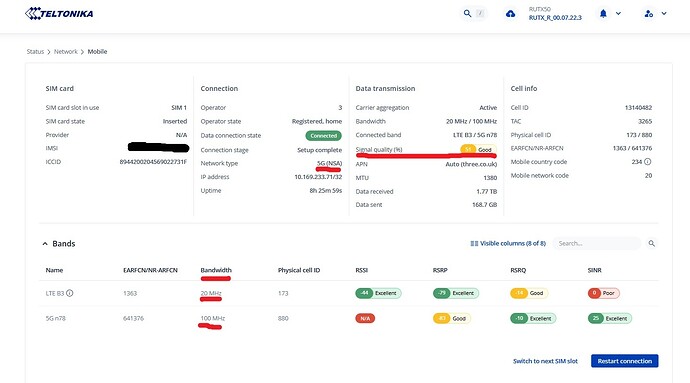Click the firmware version RUTX_R_00.07.22.3
690x383 pixels.
point(555,18)
